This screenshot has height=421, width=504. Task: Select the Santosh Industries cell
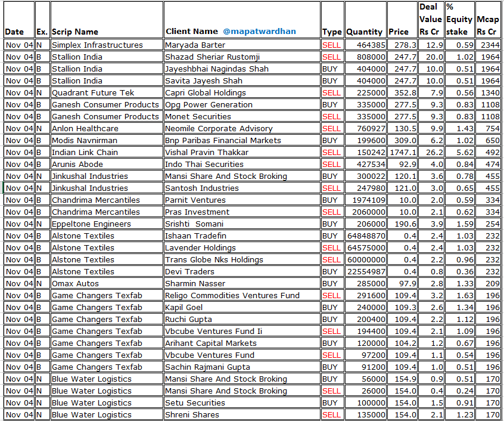pos(242,188)
